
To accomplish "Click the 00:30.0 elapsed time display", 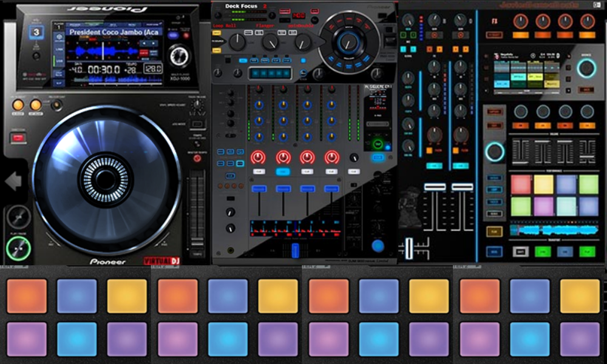I will tap(103, 70).
